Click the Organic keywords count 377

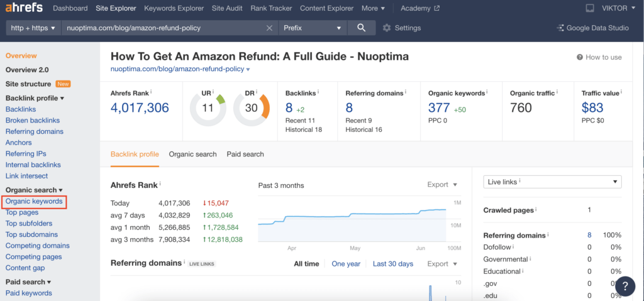439,107
